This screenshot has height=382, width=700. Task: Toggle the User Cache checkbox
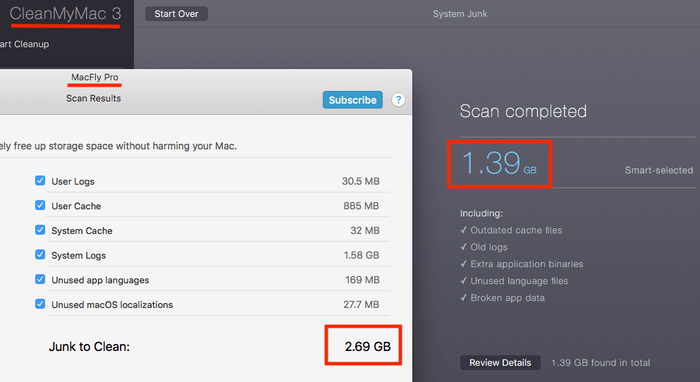[40, 205]
